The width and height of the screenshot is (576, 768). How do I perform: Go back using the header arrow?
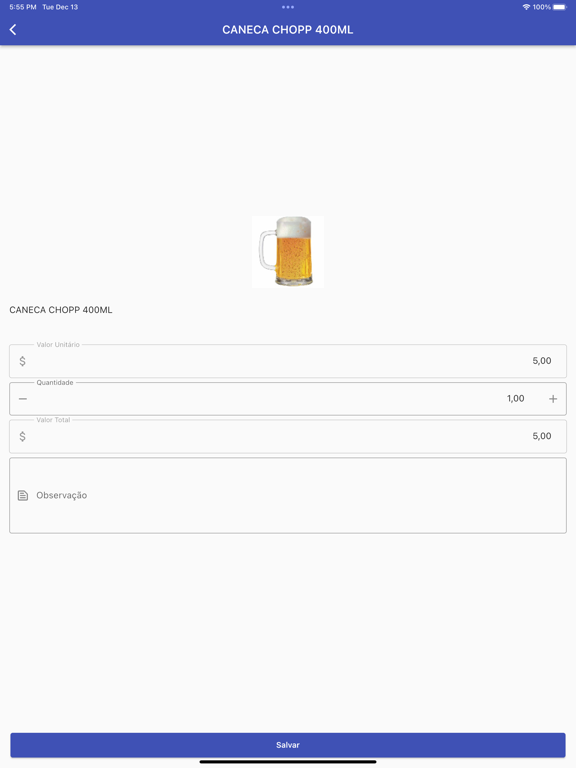13,30
